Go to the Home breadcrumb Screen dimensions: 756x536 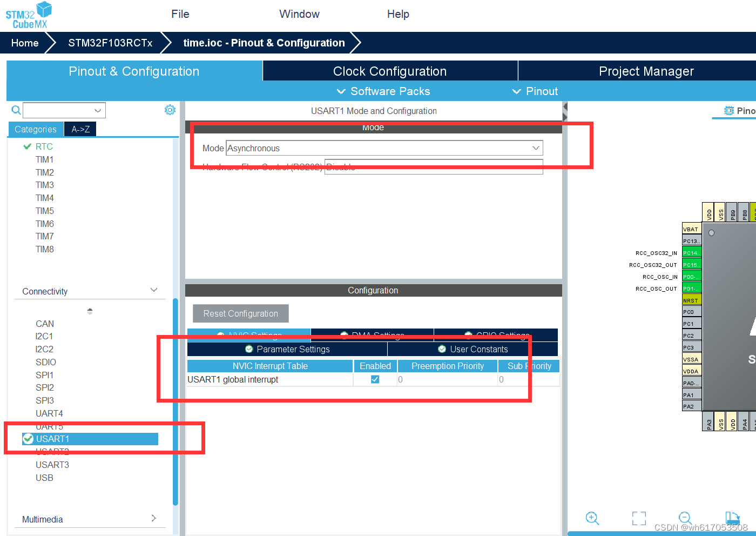pos(25,43)
